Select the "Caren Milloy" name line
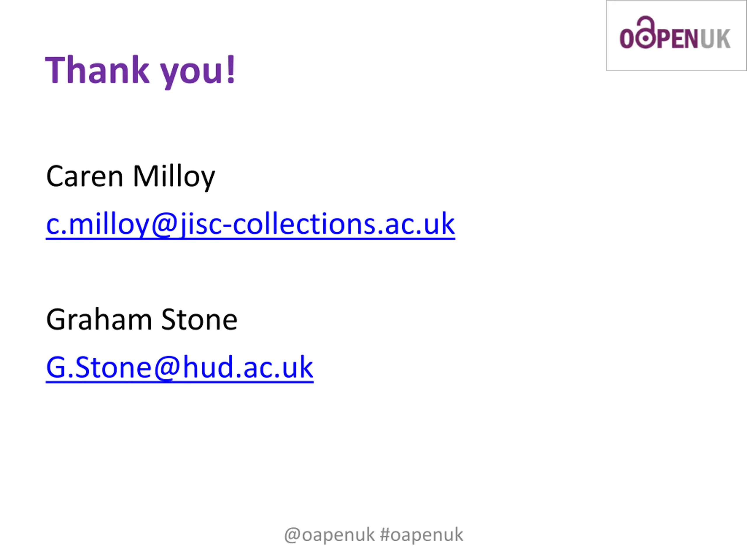Viewport: 747px width, 560px height. 130,176
